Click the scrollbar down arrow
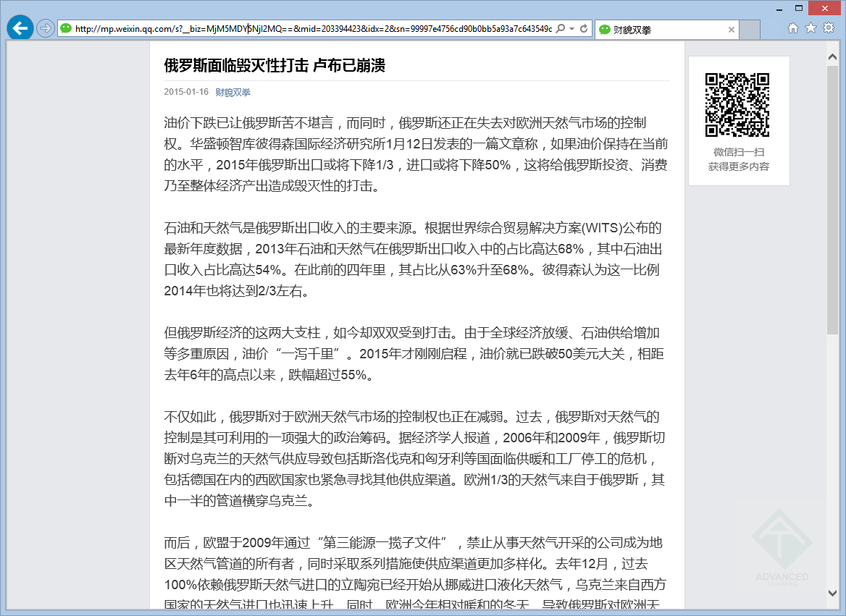This screenshot has height=616, width=846. [833, 593]
